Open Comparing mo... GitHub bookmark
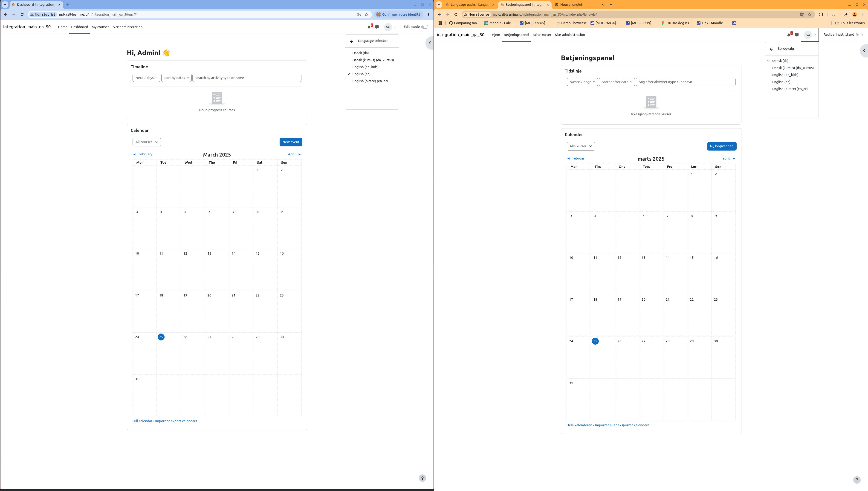Image resolution: width=868 pixels, height=491 pixels. [464, 23]
